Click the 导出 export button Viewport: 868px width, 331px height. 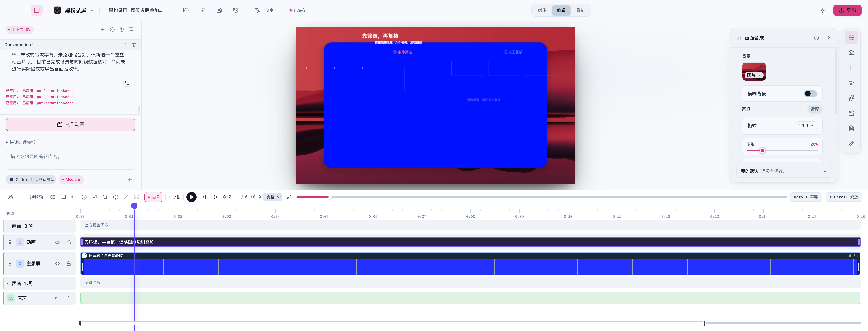[x=847, y=10]
